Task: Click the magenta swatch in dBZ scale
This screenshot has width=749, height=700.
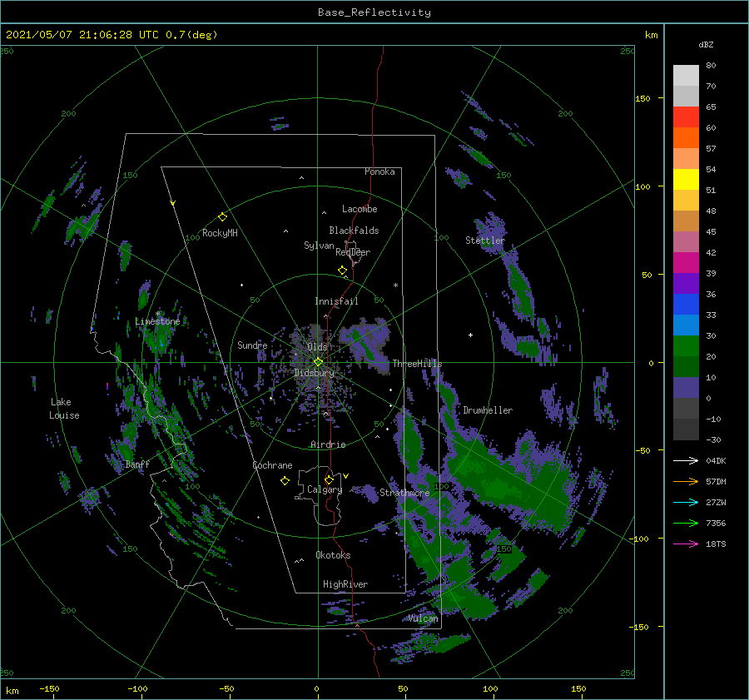Action: click(686, 262)
